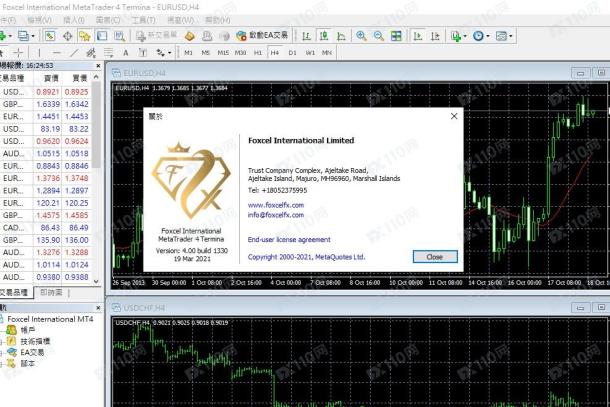Select the GBP row priced 1.6339
The image size is (610, 407).
46,104
